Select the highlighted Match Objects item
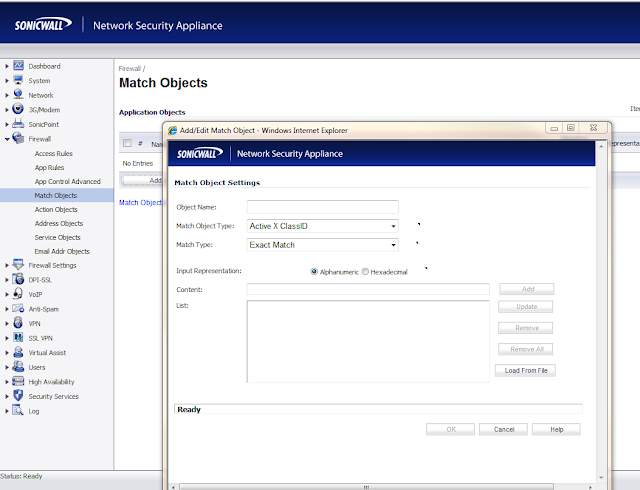640x490 pixels. click(x=57, y=195)
